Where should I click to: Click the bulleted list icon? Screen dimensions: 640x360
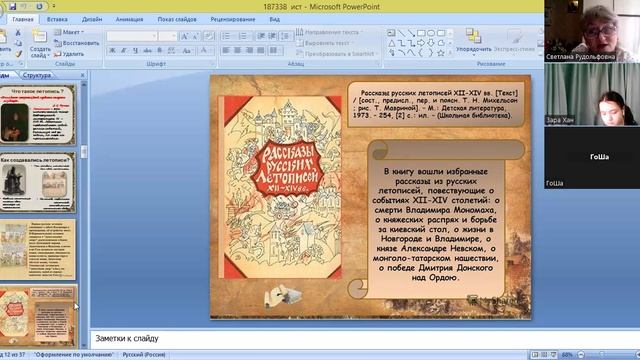[227, 36]
